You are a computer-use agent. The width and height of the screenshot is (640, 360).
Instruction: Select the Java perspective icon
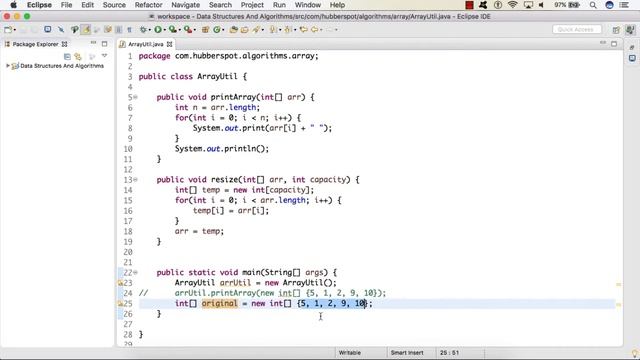click(630, 30)
